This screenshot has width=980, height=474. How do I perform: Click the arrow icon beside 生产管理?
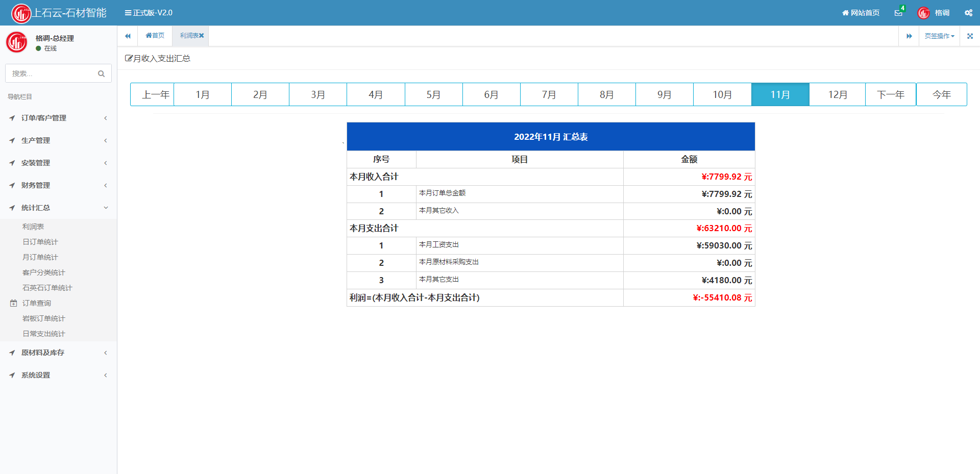(x=12, y=140)
